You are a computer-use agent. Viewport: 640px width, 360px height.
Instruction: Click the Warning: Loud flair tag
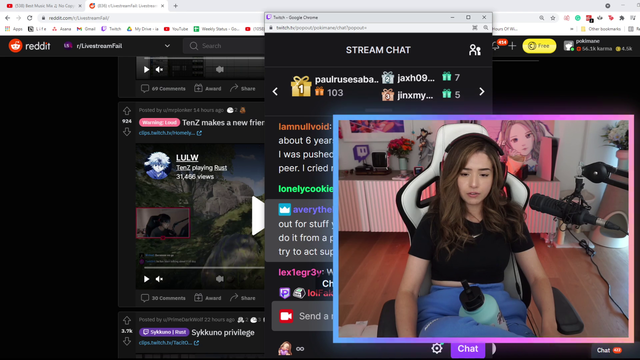[159, 122]
